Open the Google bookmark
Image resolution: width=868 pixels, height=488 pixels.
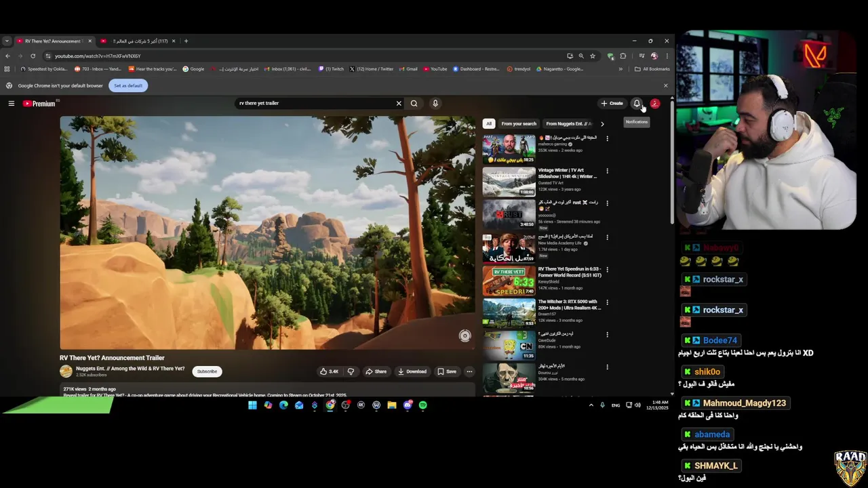click(x=193, y=68)
